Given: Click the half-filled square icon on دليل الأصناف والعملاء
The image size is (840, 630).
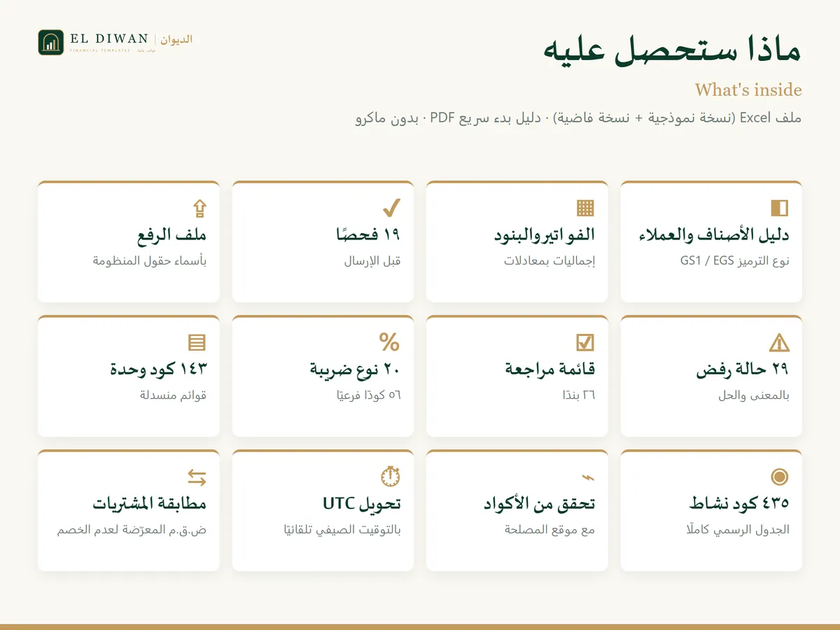Looking at the screenshot, I should (780, 208).
